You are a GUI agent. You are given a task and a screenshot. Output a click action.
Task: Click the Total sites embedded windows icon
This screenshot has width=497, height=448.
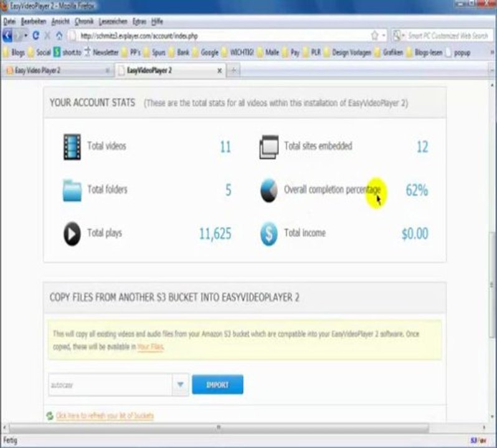(269, 147)
